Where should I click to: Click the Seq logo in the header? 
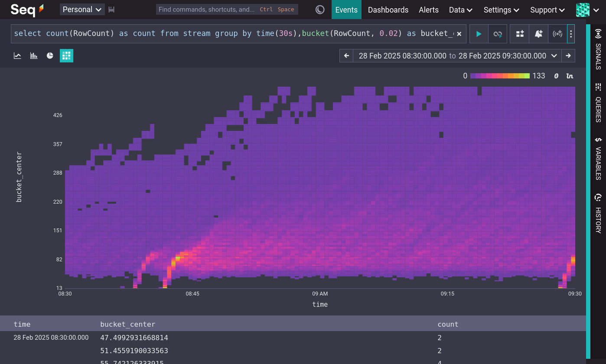pyautogui.click(x=27, y=10)
